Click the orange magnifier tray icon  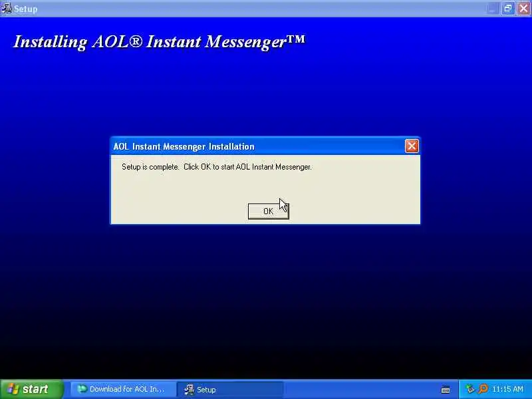click(x=483, y=389)
